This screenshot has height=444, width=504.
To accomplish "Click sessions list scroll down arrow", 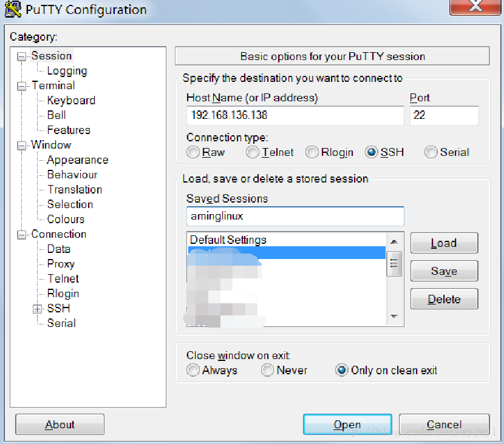I will point(394,316).
